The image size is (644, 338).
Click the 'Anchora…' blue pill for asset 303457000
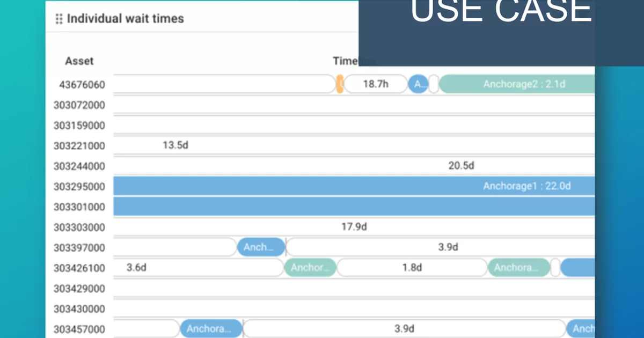click(211, 328)
